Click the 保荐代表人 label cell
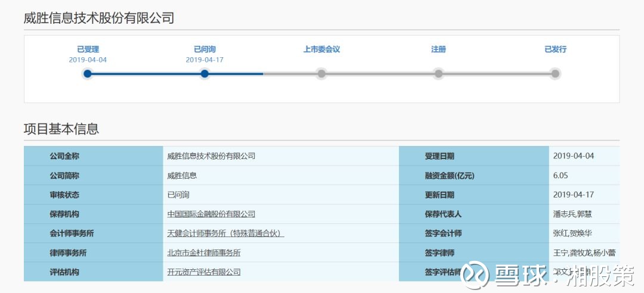 tap(474, 214)
